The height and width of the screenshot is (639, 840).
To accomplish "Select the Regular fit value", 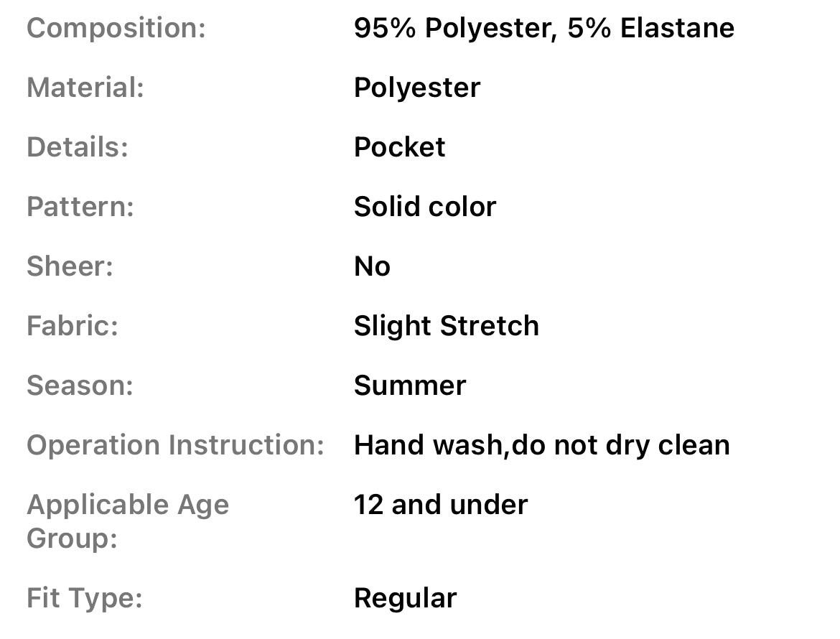I will (405, 599).
